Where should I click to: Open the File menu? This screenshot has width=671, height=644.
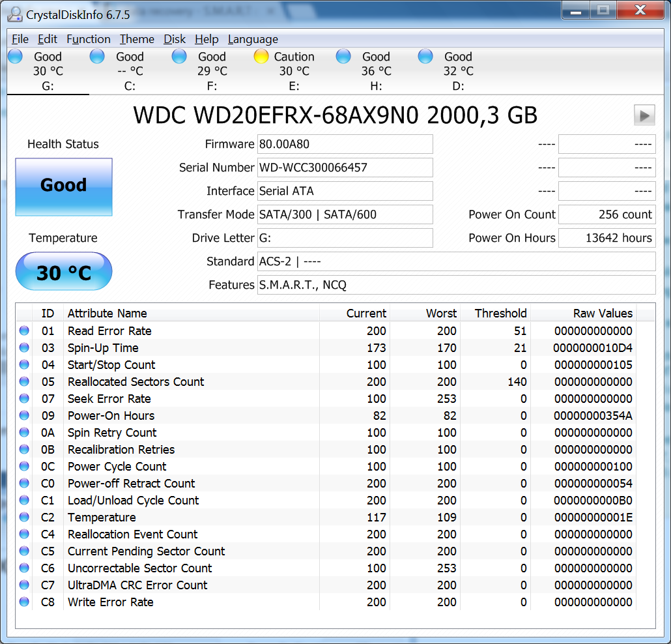(20, 39)
